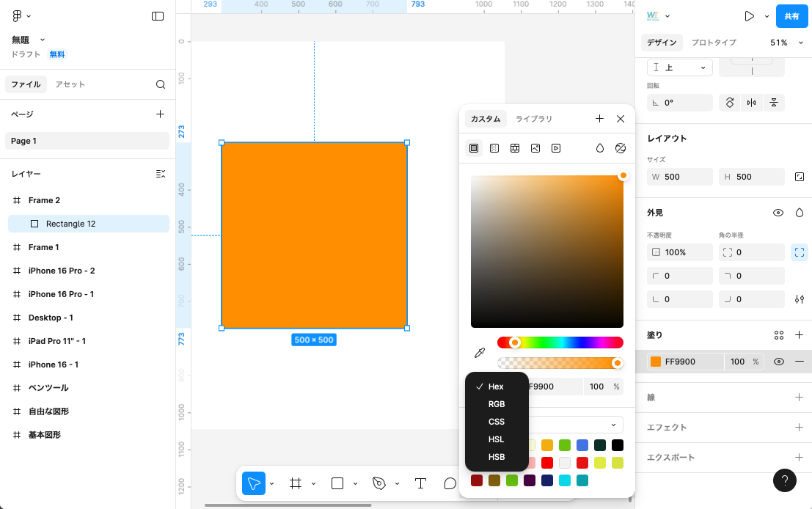Select the Frame tool
The width and height of the screenshot is (812, 509).
coord(296,483)
